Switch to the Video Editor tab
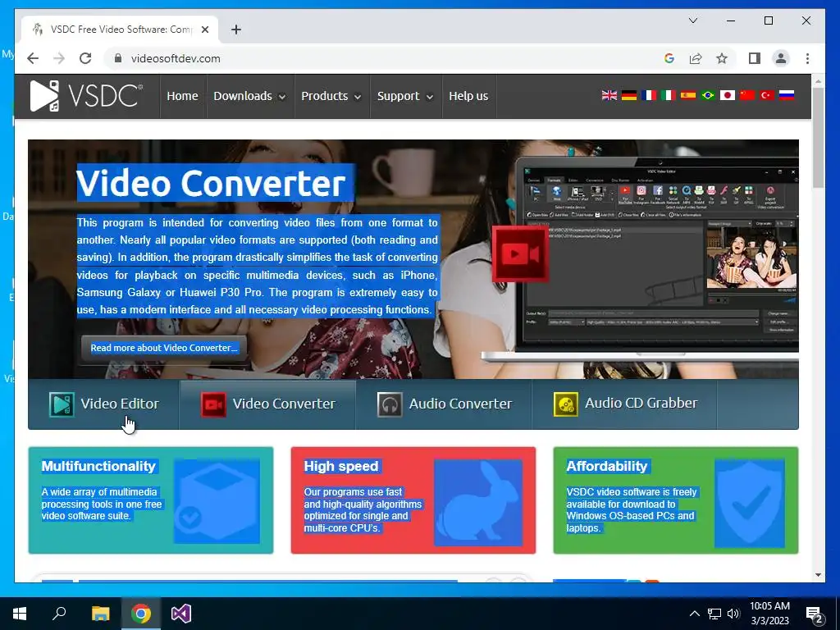840x630 pixels. (x=103, y=404)
